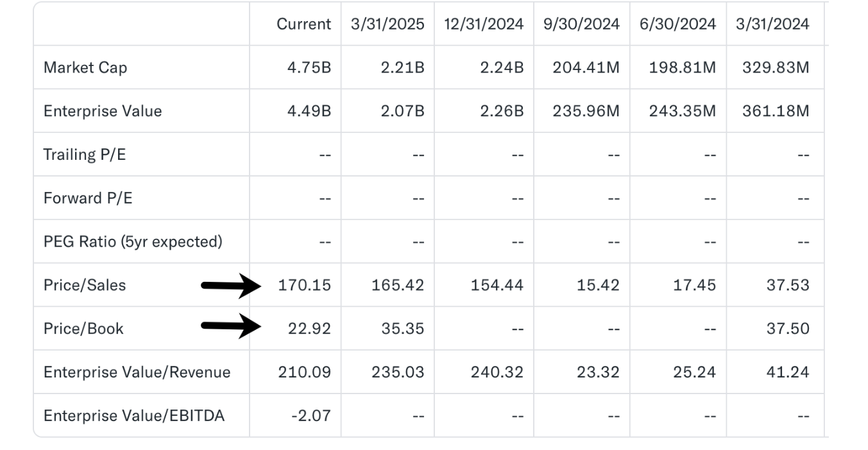Select the Current column header

tap(304, 24)
